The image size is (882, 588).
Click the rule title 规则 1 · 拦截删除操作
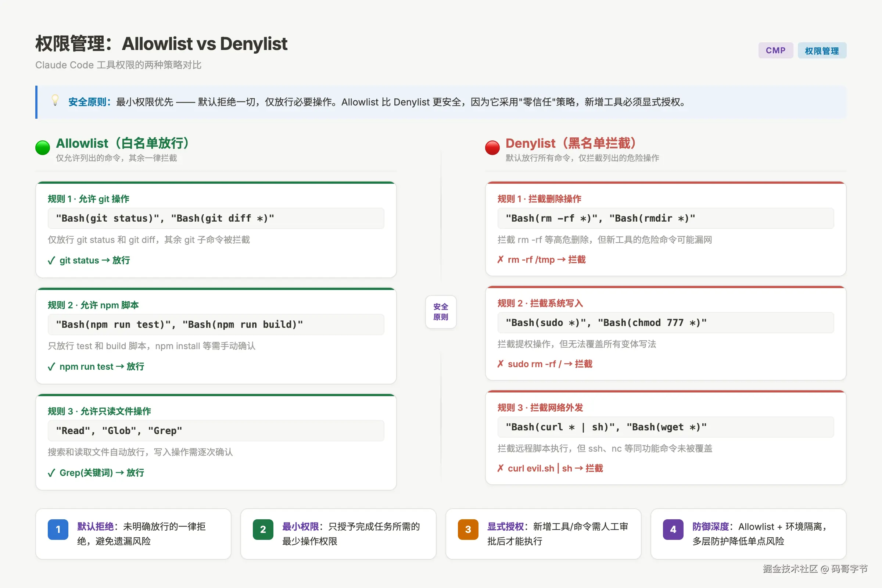coord(539,199)
